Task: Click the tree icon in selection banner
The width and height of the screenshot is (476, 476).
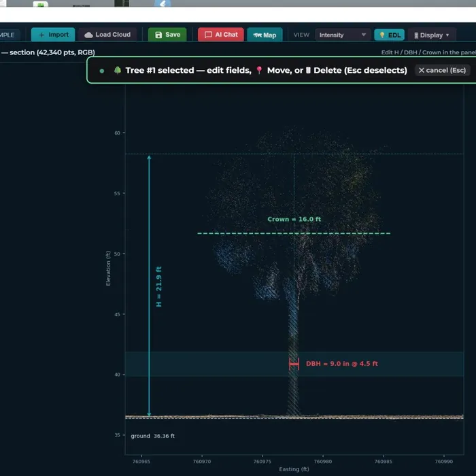Action: [118, 71]
